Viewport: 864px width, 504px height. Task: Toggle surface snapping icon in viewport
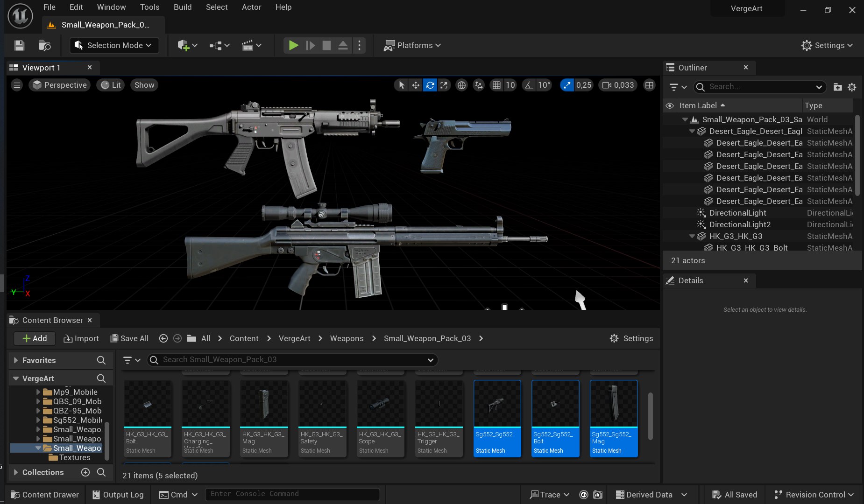click(479, 85)
